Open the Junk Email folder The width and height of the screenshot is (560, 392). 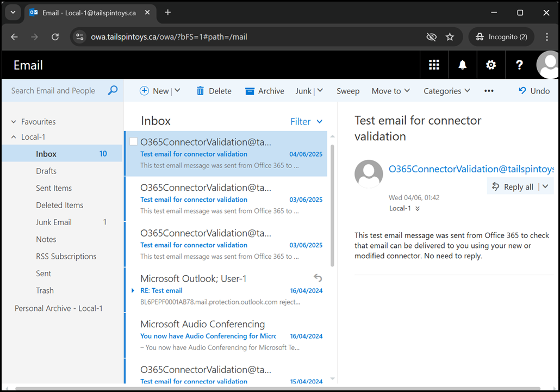pos(54,222)
